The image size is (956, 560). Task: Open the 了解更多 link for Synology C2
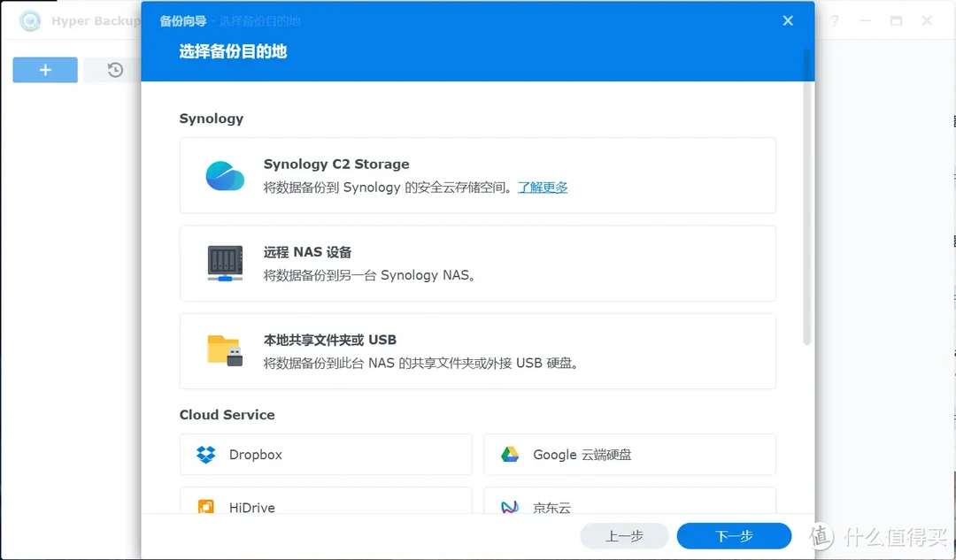click(543, 187)
